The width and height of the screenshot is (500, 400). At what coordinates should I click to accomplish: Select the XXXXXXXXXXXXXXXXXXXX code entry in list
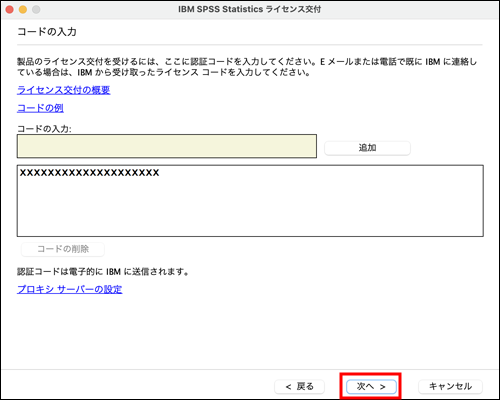click(89, 173)
